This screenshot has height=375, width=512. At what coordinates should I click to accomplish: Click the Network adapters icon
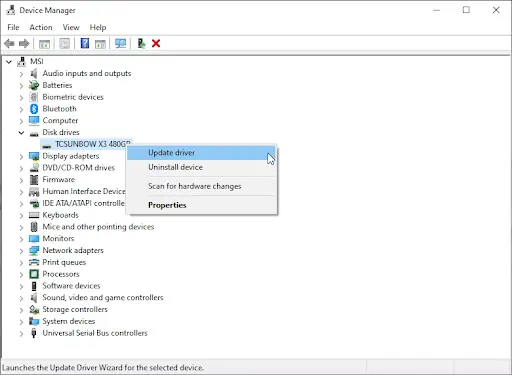(x=34, y=250)
